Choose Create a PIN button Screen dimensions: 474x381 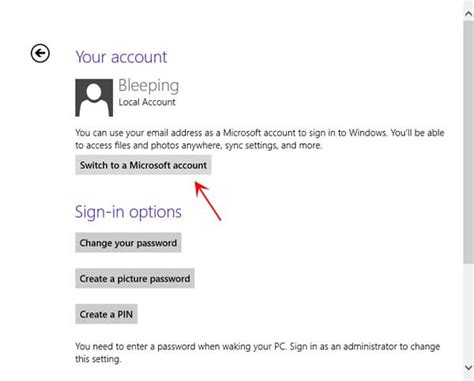[106, 314]
